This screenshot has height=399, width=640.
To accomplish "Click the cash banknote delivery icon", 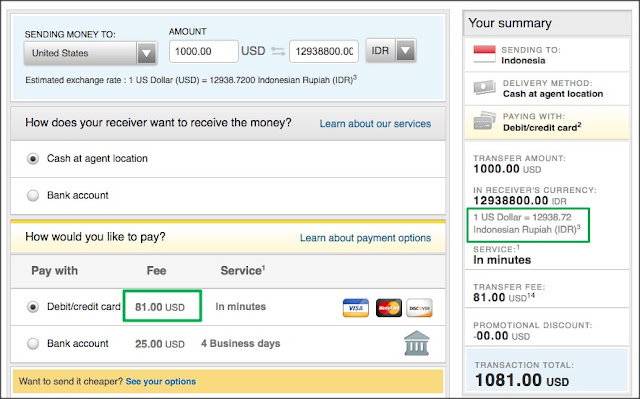I will click(484, 87).
